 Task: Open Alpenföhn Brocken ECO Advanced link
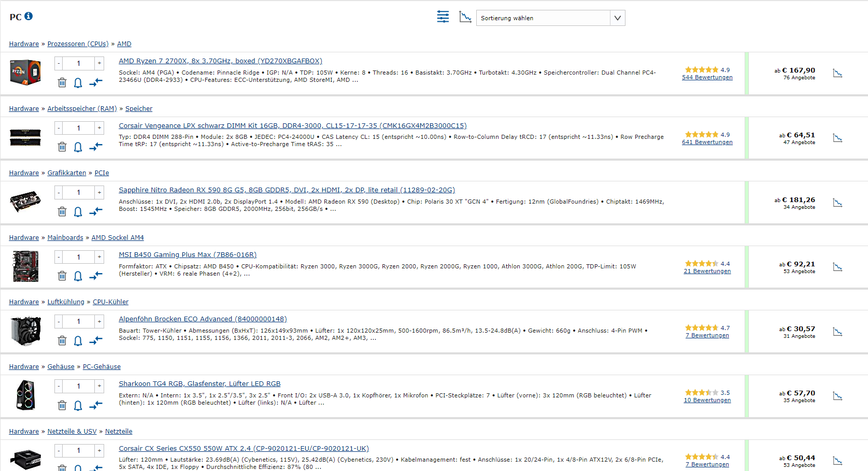click(203, 319)
